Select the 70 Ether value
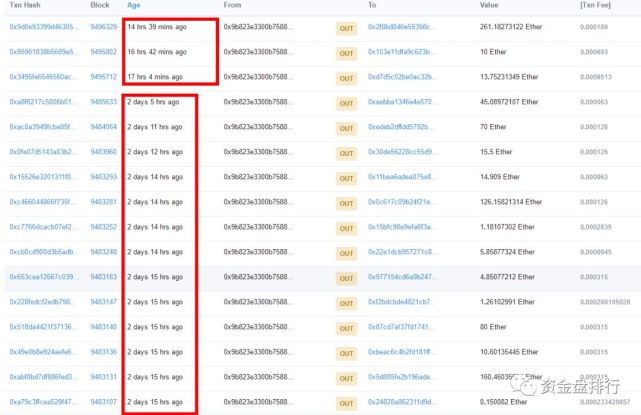The width and height of the screenshot is (641, 415). pos(493,127)
